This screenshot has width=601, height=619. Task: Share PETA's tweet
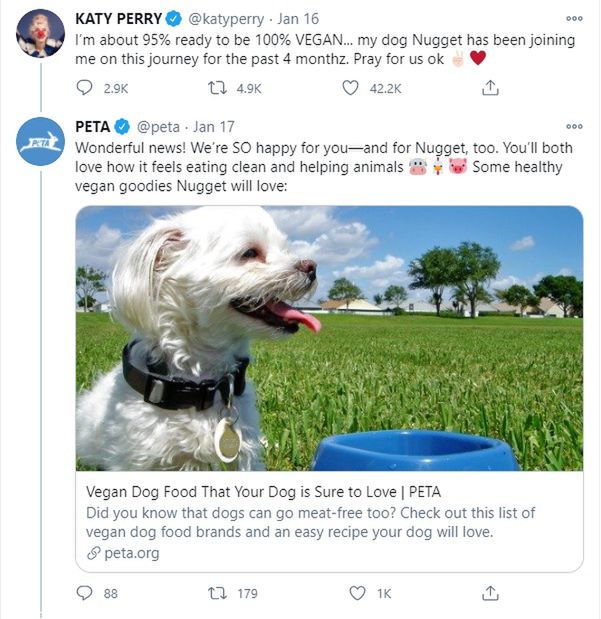click(x=490, y=593)
